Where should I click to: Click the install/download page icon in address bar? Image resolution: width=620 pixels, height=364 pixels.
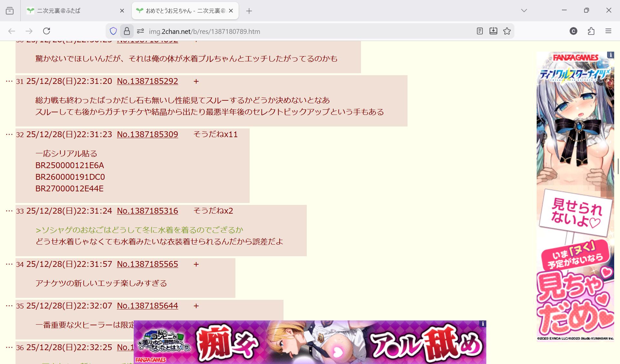coord(493,31)
